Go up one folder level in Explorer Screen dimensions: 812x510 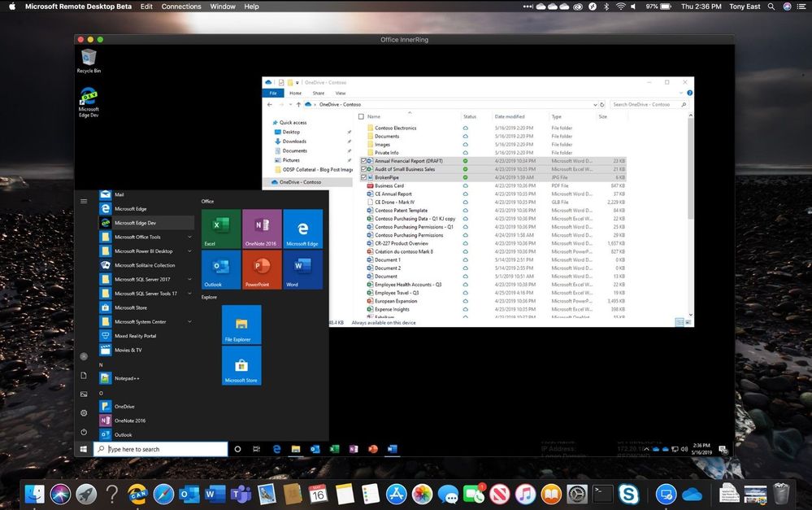(298, 105)
